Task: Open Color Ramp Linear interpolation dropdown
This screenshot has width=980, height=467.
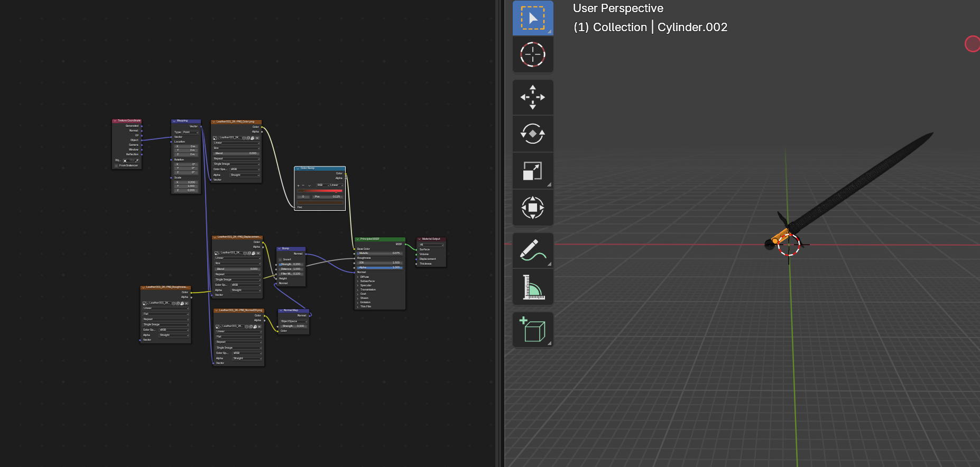Action: tap(335, 185)
